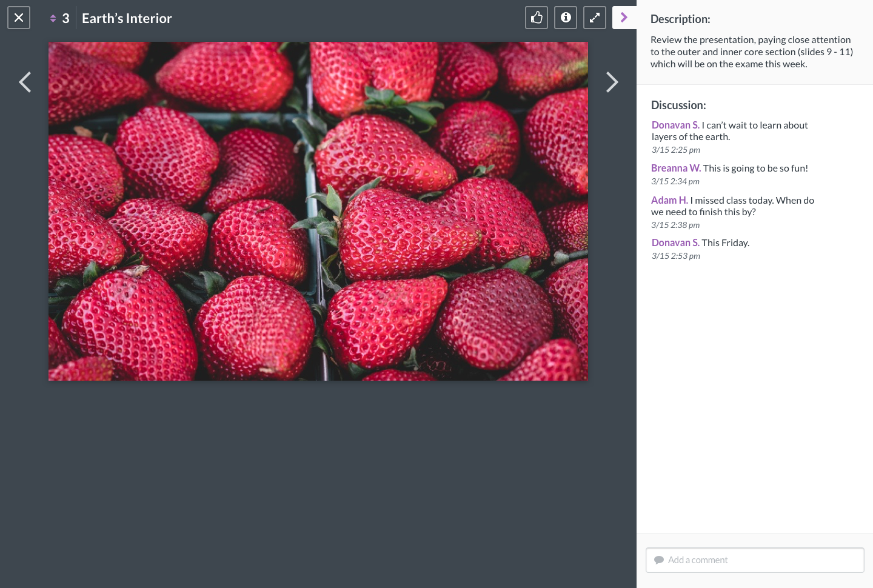Expand to fullscreen view
The width and height of the screenshot is (873, 588).
[x=595, y=18]
